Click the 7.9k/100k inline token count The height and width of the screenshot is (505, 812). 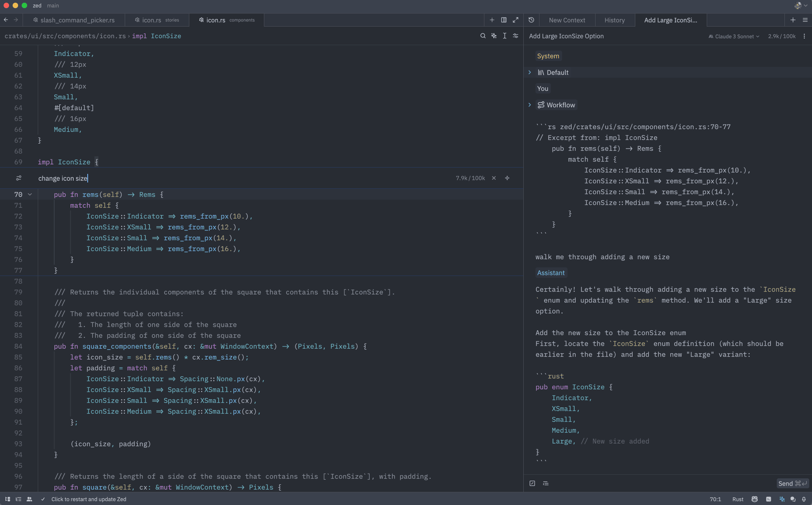[470, 178]
